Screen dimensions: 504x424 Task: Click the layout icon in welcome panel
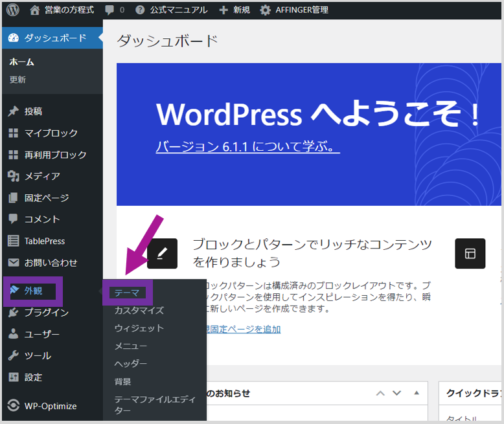(x=470, y=254)
